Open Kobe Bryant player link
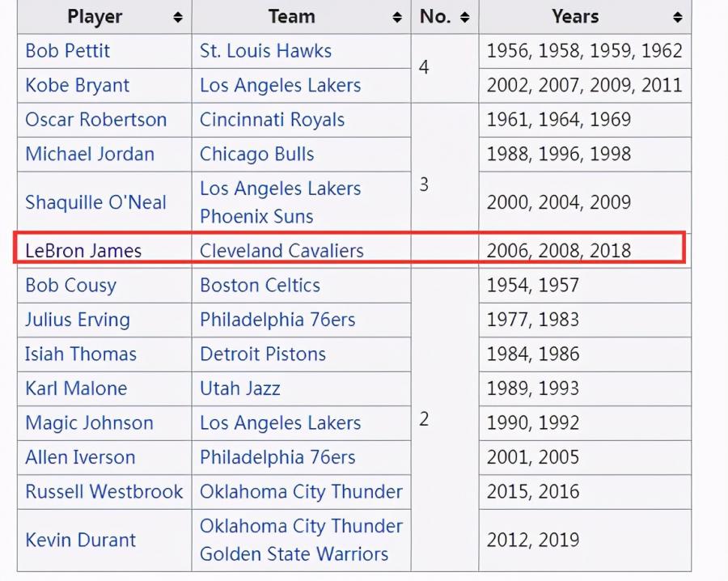Viewport: 728px width, 581px height. pyautogui.click(x=78, y=86)
